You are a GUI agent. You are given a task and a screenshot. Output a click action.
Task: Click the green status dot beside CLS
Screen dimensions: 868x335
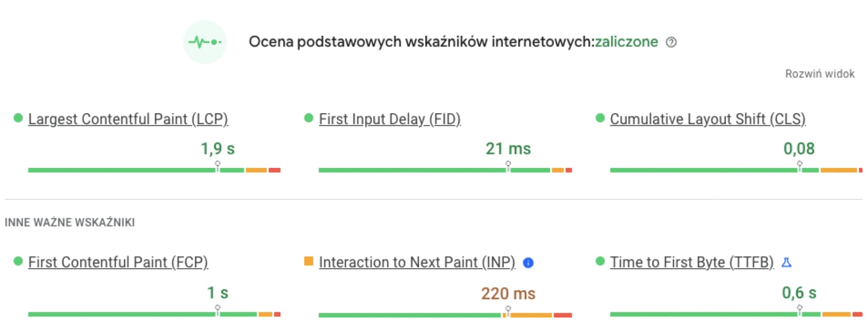600,118
